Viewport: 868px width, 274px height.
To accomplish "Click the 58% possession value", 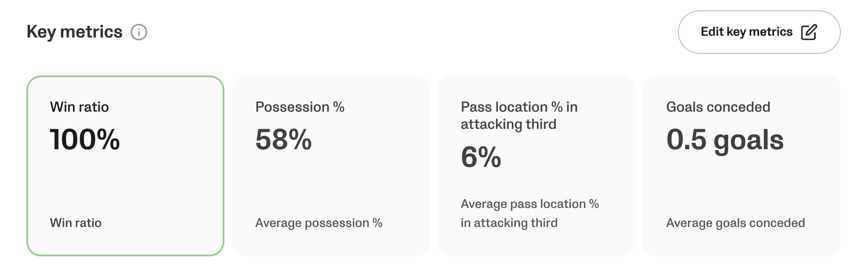I will point(283,139).
